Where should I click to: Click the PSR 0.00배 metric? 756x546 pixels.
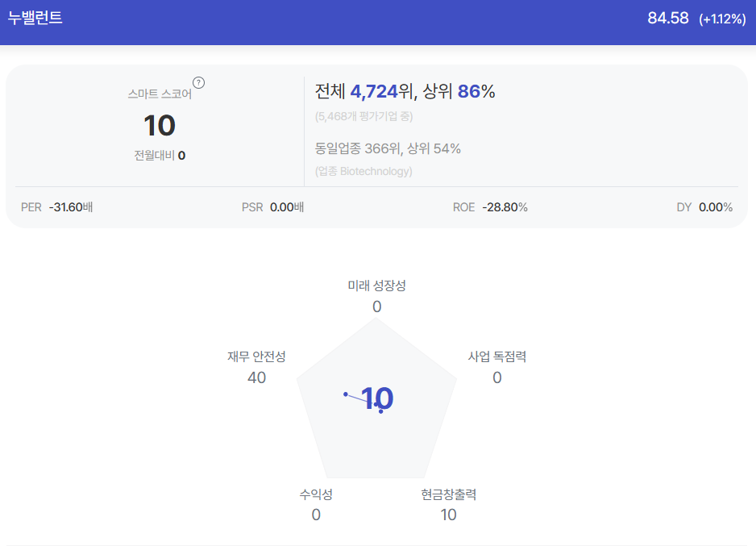[273, 207]
